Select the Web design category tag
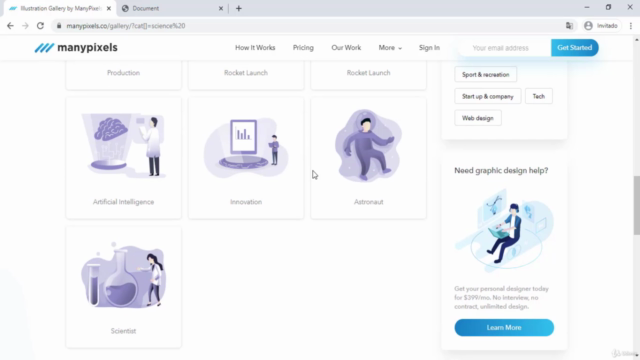 click(478, 118)
